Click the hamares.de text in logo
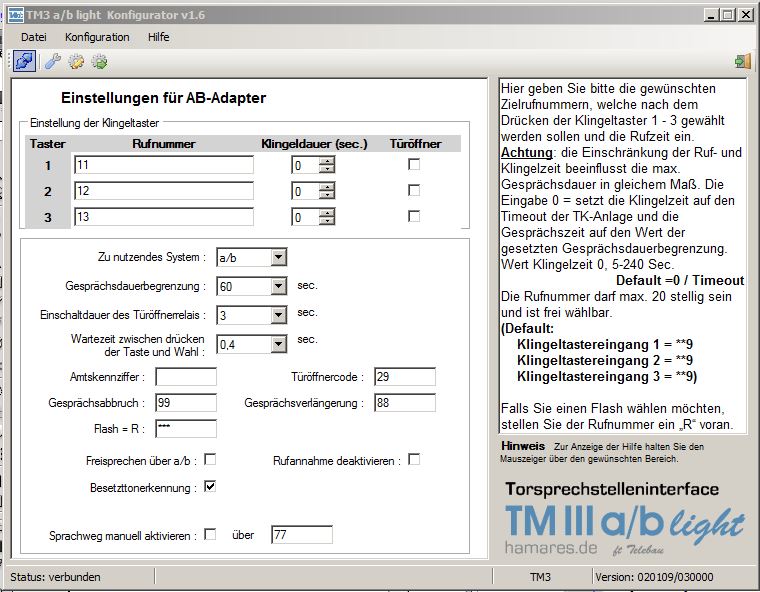The width and height of the screenshot is (760, 592). pyautogui.click(x=551, y=548)
